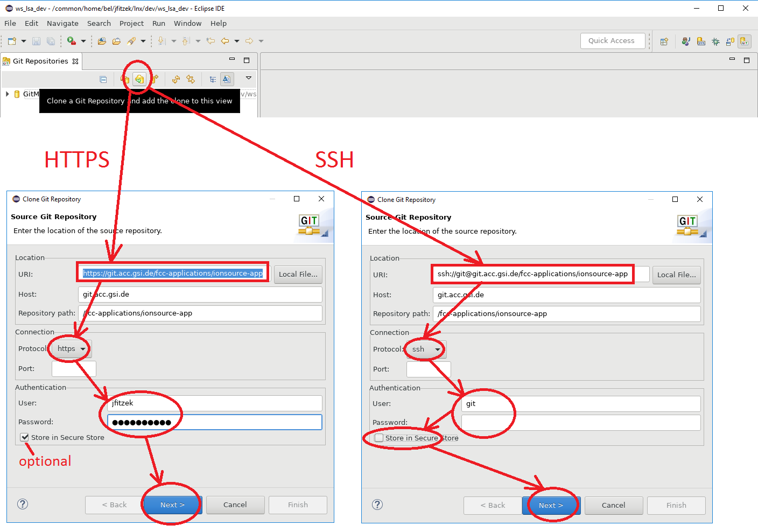Click Cancel in the ssh clone dialog

tap(614, 506)
